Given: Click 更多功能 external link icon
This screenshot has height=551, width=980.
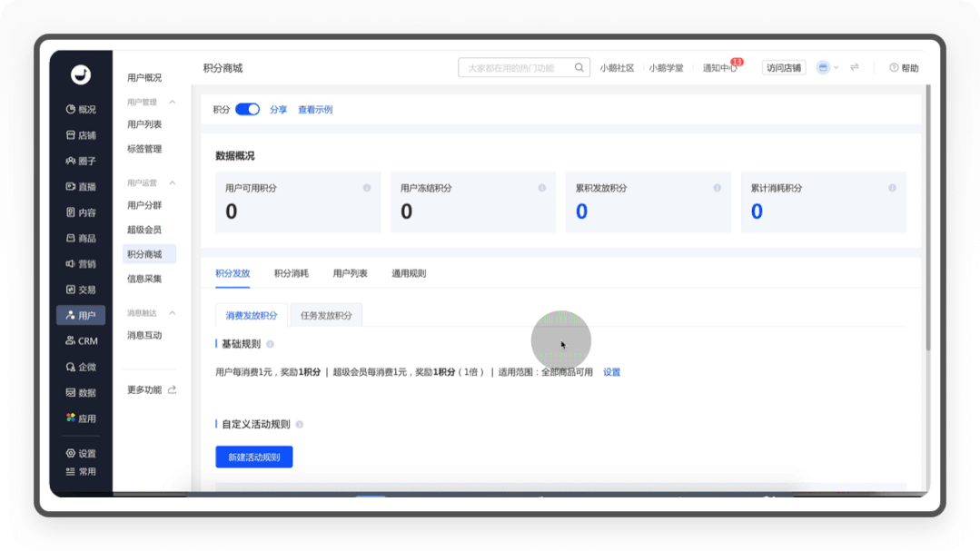Looking at the screenshot, I should point(172,389).
